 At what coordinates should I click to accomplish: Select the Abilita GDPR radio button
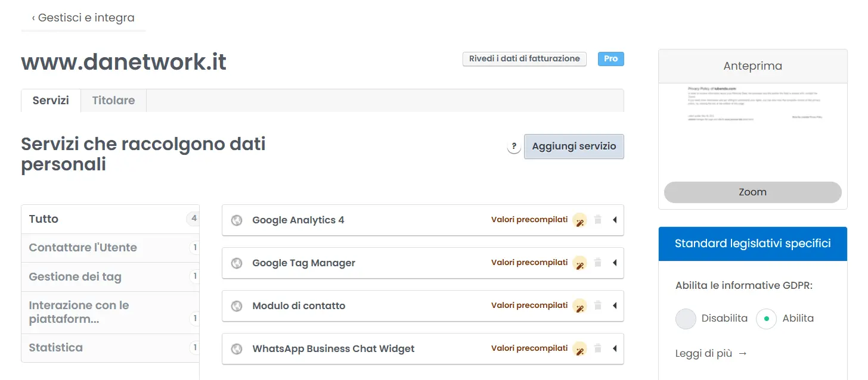[767, 319]
